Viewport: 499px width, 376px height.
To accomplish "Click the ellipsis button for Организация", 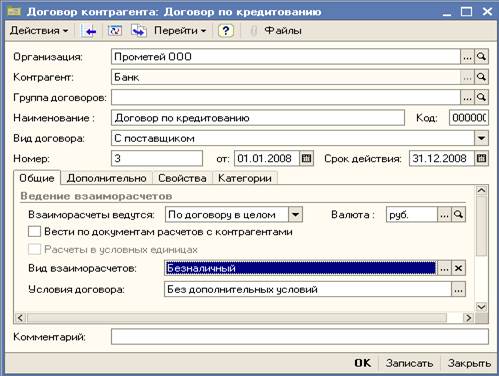I will (x=467, y=57).
